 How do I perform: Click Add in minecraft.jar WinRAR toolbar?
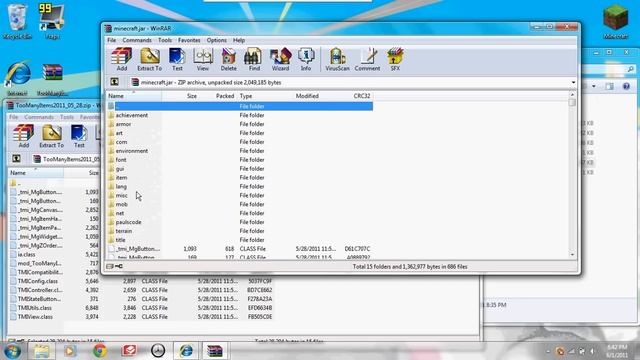click(122, 59)
